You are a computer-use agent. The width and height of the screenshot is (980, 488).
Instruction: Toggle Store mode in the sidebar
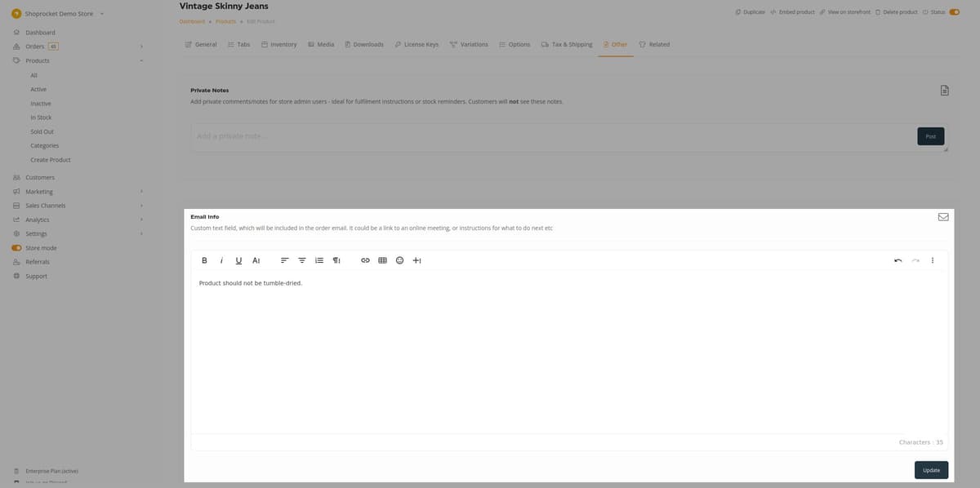coord(16,248)
